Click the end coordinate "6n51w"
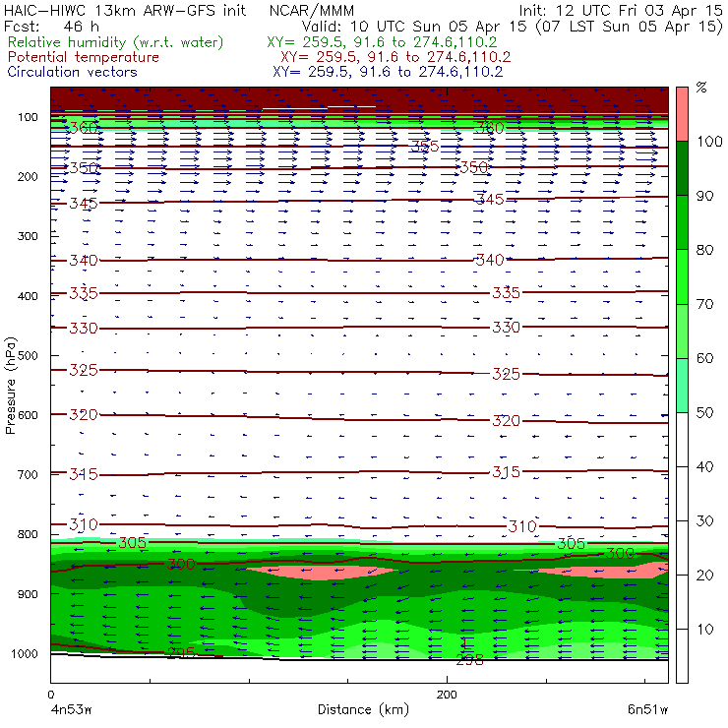Image resolution: width=728 pixels, height=728 pixels. click(x=647, y=709)
